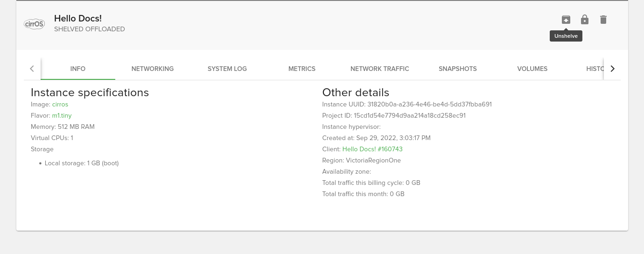Click the Unshelve instance icon

566,20
